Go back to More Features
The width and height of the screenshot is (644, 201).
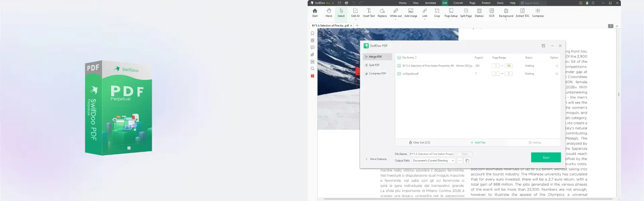point(376,159)
